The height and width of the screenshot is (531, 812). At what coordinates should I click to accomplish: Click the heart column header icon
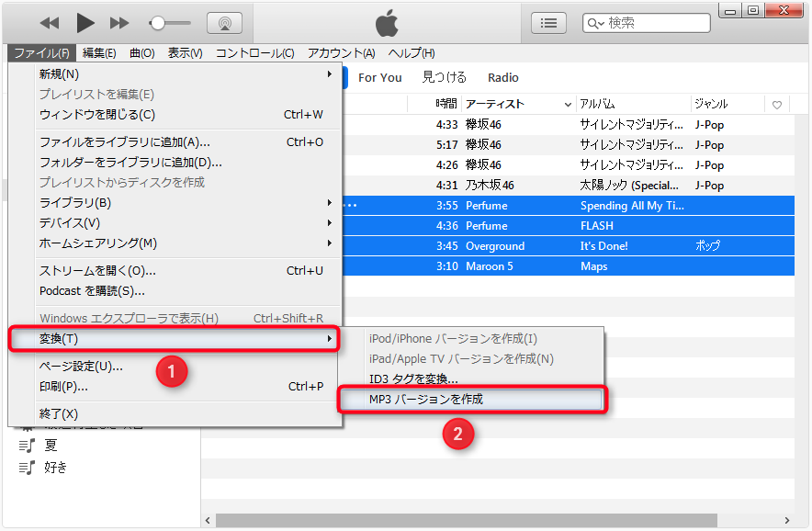(776, 105)
